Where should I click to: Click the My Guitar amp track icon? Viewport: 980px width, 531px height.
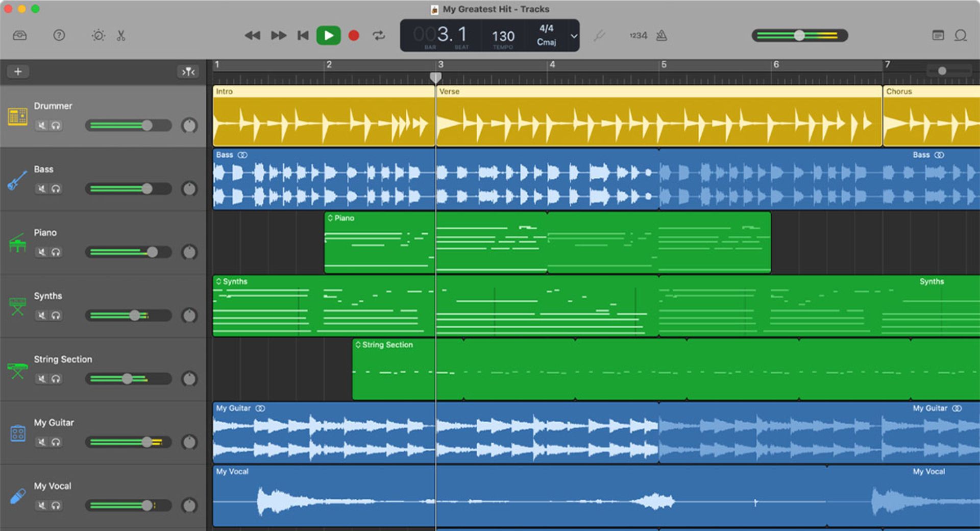coord(18,433)
